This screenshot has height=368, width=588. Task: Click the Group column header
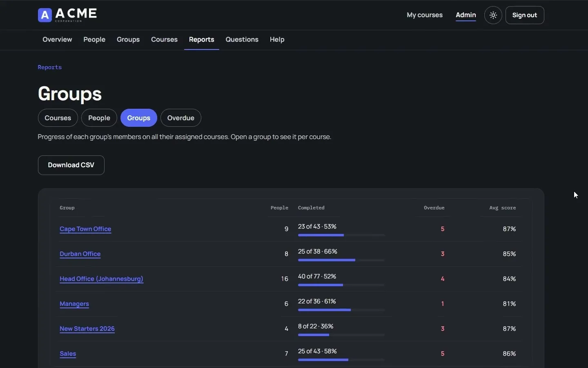pyautogui.click(x=67, y=208)
